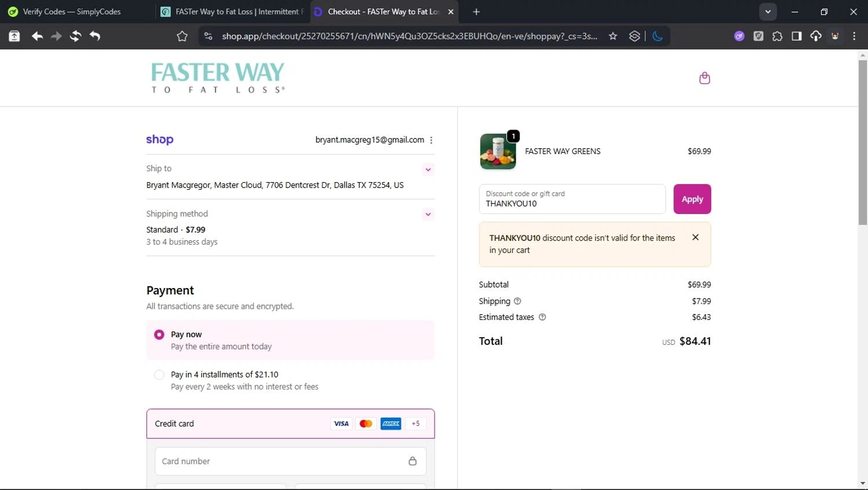Image resolution: width=868 pixels, height=490 pixels.
Task: Click the layers stack icon in address bar
Action: 634,36
